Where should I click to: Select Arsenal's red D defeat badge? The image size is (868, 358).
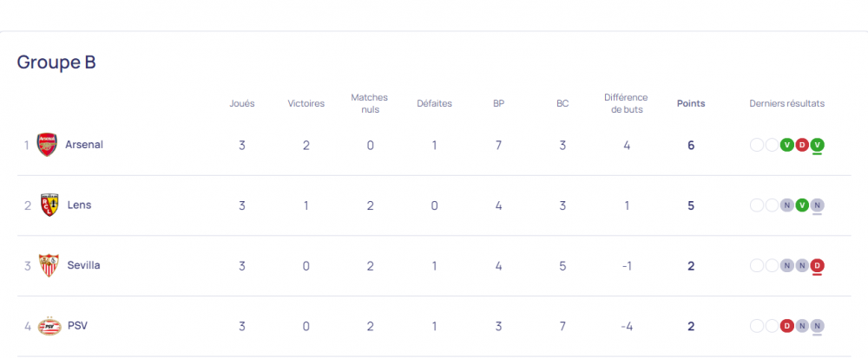[802, 146]
